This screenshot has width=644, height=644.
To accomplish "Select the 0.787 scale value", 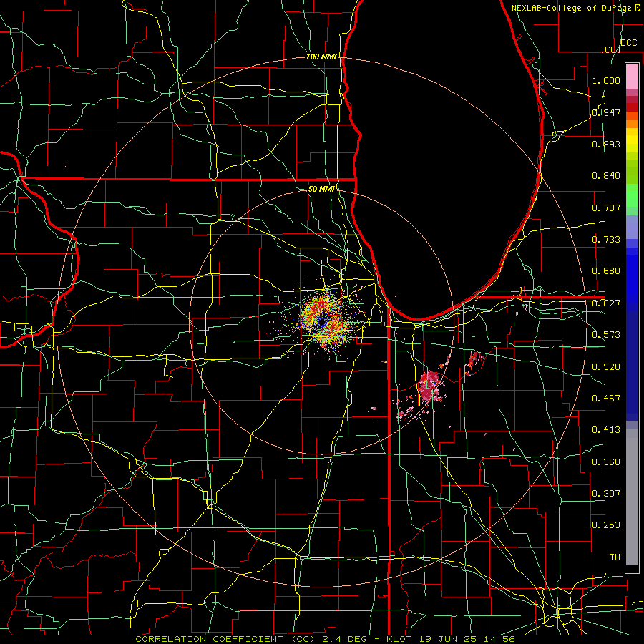I will click(x=606, y=208).
